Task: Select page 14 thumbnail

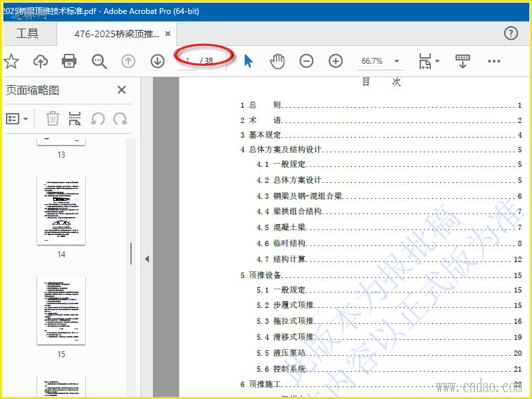Action: (x=61, y=210)
